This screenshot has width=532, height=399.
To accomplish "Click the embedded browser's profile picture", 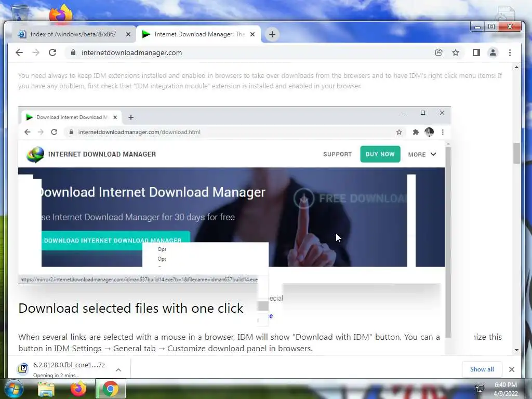I will (429, 132).
